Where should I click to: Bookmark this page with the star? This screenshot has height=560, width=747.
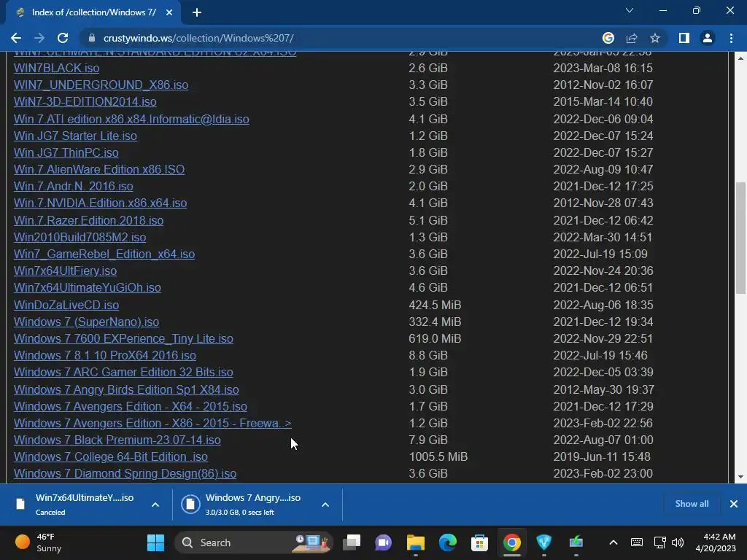pyautogui.click(x=655, y=38)
